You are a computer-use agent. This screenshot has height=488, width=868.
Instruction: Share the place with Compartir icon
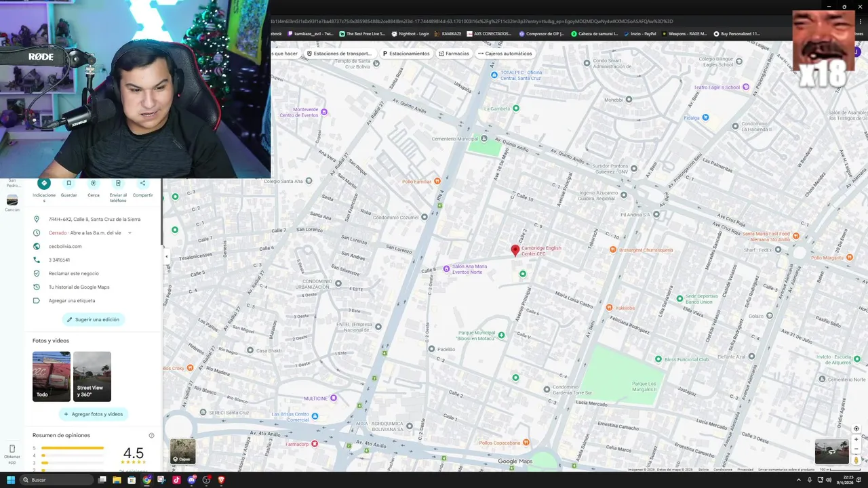pyautogui.click(x=142, y=183)
